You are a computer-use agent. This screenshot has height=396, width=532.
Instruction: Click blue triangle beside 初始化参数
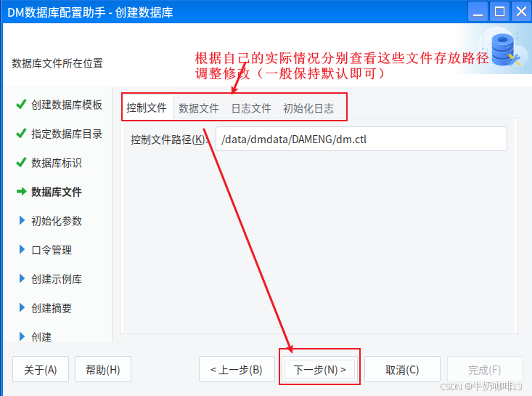tap(22, 220)
